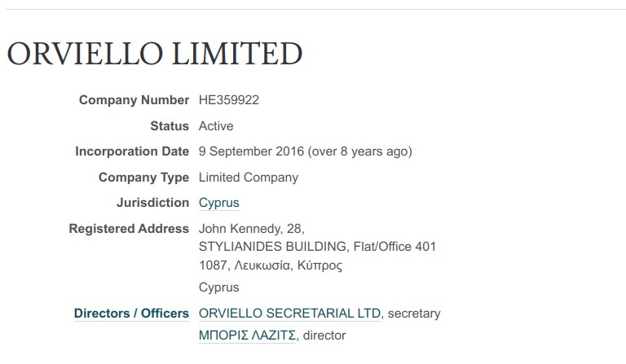626x364 pixels.
Task: Click the Cyprus country line under address
Action: (218, 287)
